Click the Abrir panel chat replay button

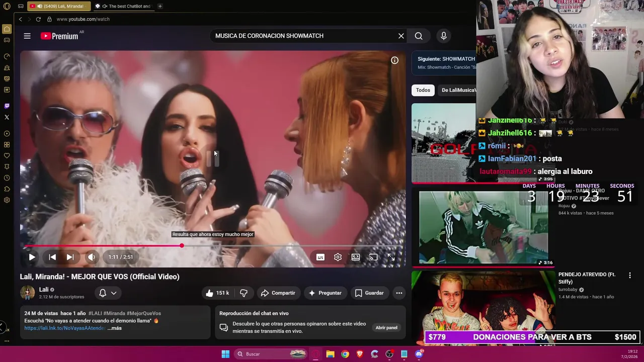(x=386, y=327)
